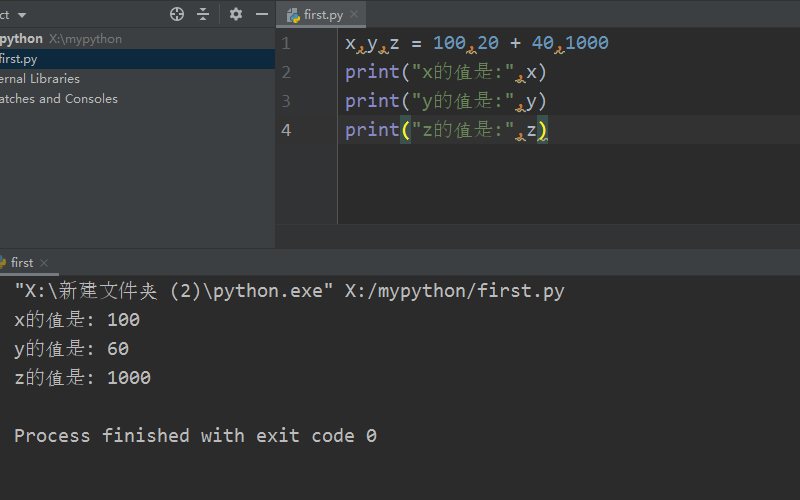Image resolution: width=800 pixels, height=500 pixels.
Task: Open Scratches and Consoles node
Action: (59, 98)
